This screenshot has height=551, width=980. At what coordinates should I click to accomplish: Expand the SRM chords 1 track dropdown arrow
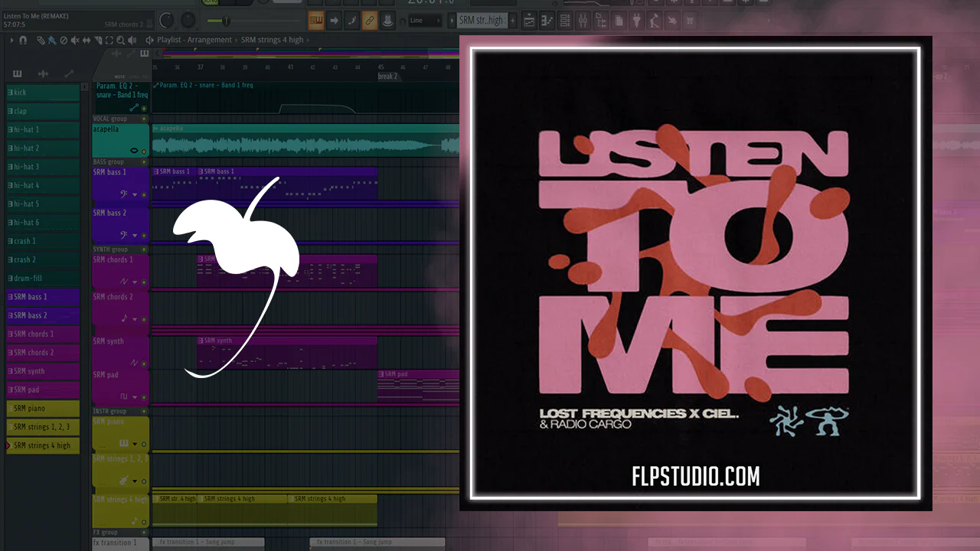click(136, 282)
